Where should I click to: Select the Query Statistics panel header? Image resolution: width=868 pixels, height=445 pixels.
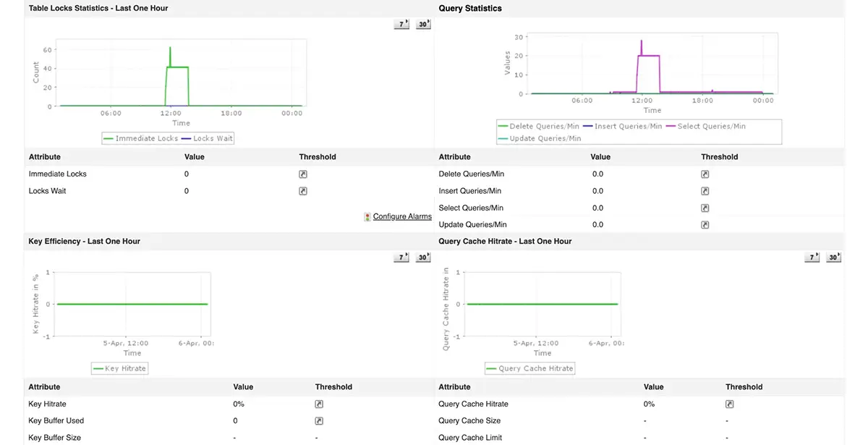[x=470, y=8]
